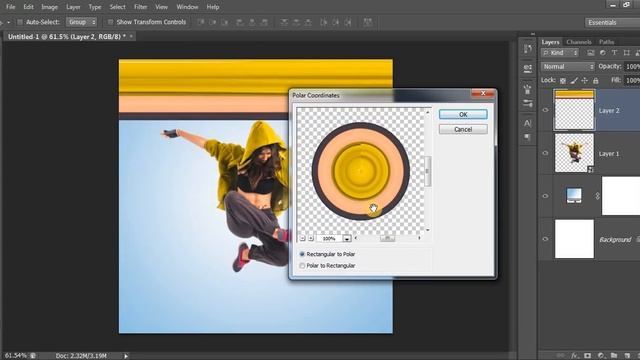Toggle lock position icon

tap(584, 81)
